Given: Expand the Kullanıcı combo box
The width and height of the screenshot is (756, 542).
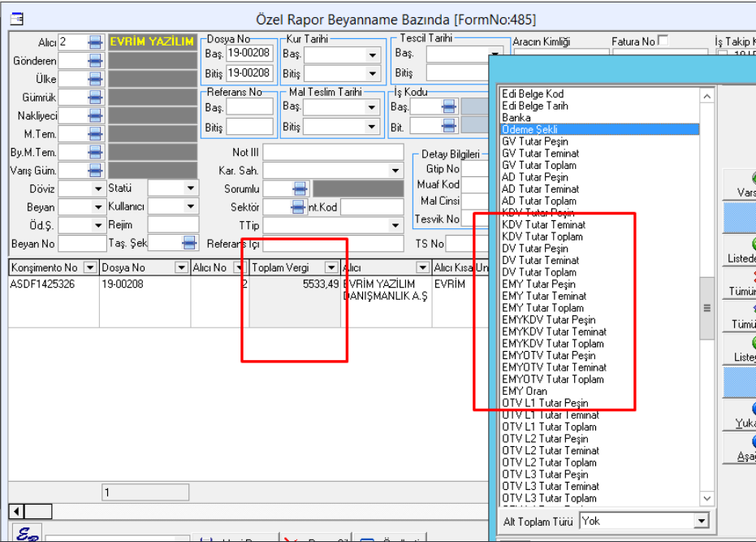Looking at the screenshot, I should [x=191, y=206].
